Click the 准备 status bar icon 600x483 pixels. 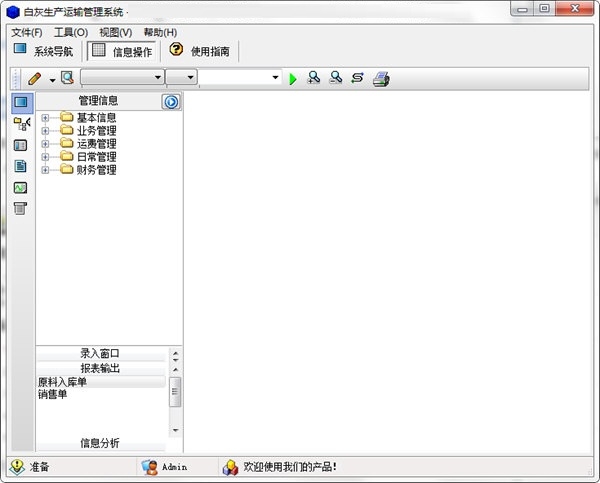(x=17, y=467)
